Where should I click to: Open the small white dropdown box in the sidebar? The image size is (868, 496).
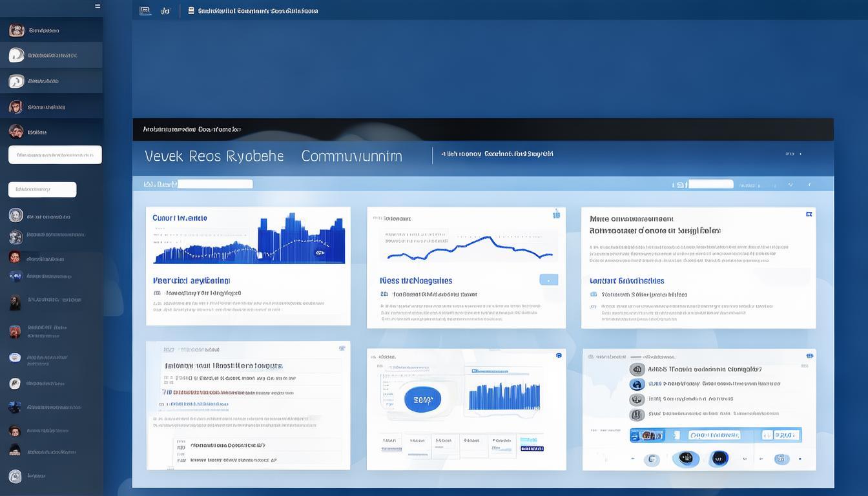pos(42,189)
